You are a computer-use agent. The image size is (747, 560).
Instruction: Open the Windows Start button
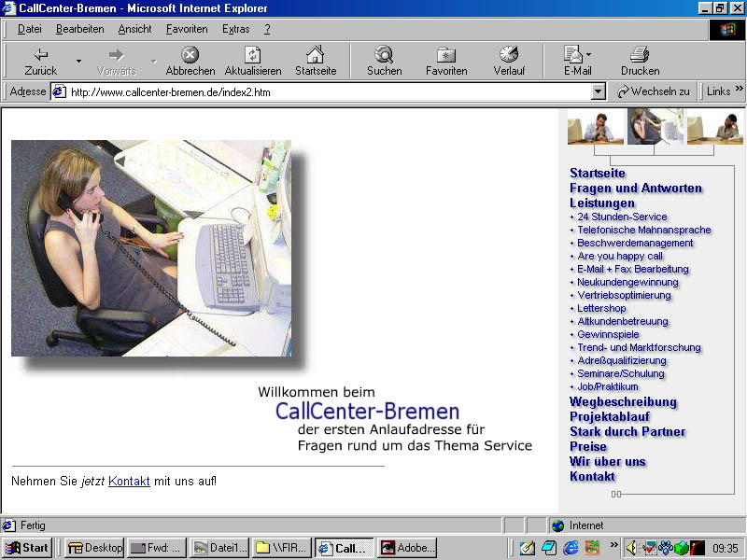point(27,548)
